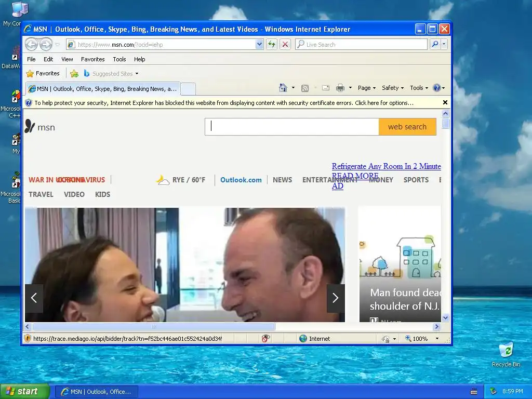532x399 pixels.
Task: Open the Outlook.com link
Action: 241,180
